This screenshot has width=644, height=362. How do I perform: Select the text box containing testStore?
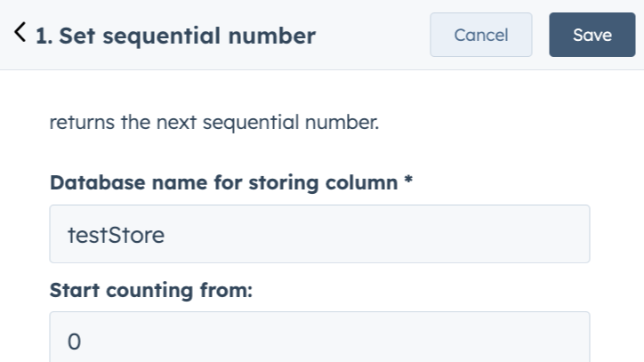(319, 234)
